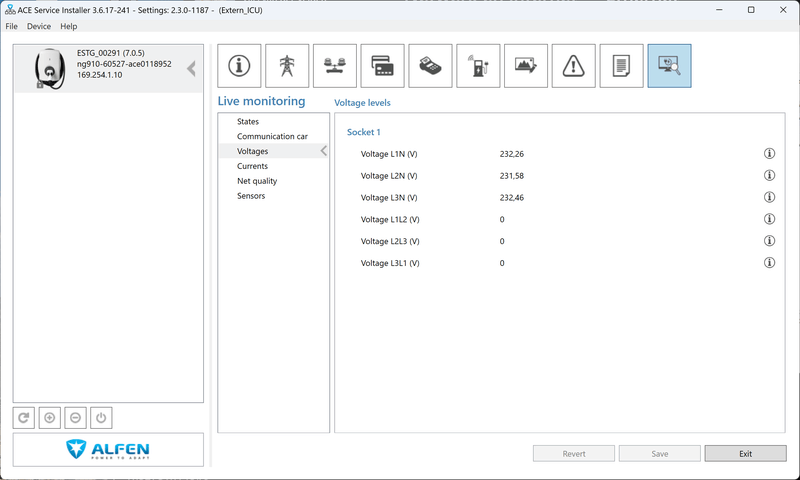The image size is (800, 480).
Task: Click the 232,46 voltage value
Action: pos(512,197)
